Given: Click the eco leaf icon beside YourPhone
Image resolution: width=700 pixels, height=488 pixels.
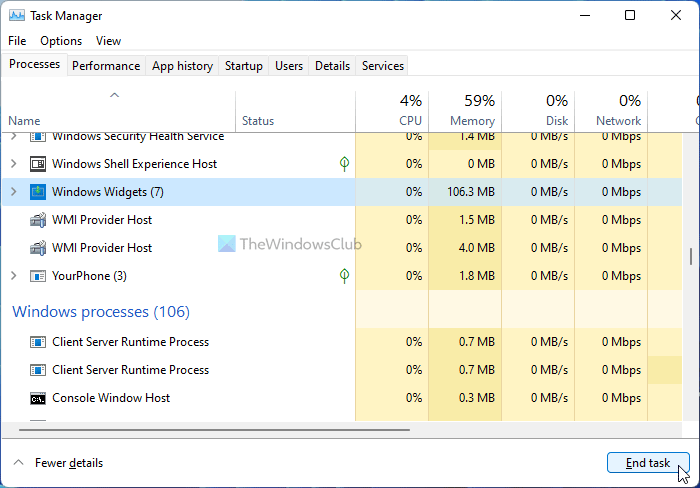Looking at the screenshot, I should 345,275.
